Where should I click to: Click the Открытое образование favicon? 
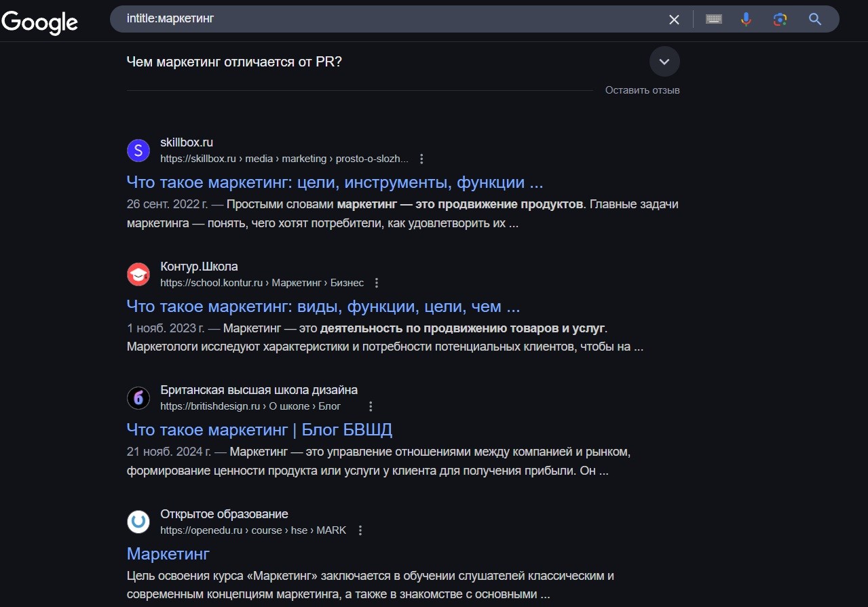pyautogui.click(x=138, y=522)
